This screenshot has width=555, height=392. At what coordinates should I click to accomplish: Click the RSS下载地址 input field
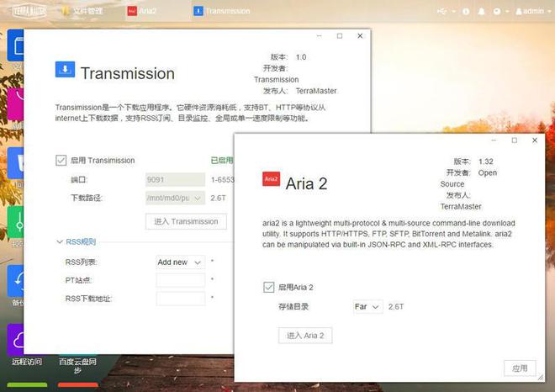click(x=181, y=299)
